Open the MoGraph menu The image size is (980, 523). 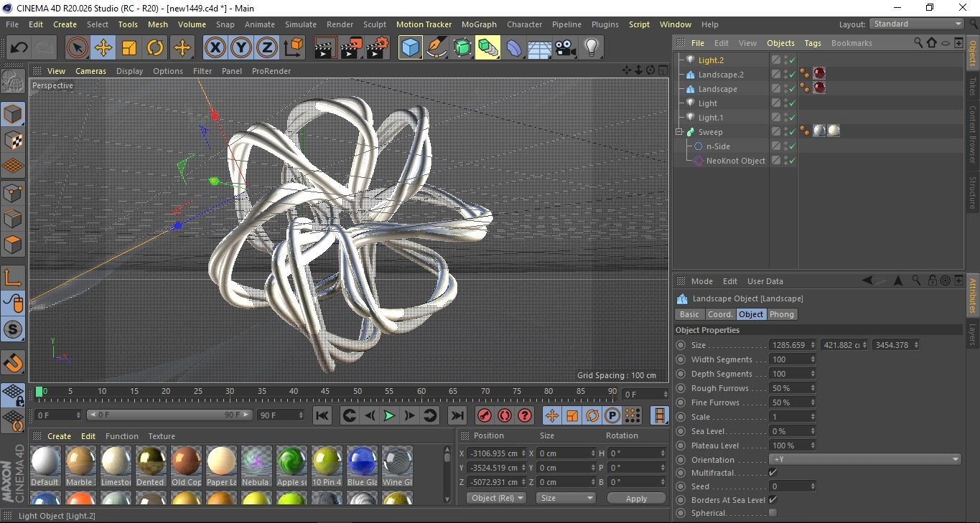click(478, 24)
